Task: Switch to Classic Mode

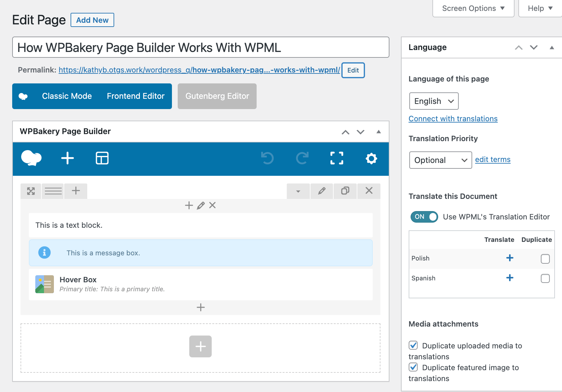Action: point(66,96)
